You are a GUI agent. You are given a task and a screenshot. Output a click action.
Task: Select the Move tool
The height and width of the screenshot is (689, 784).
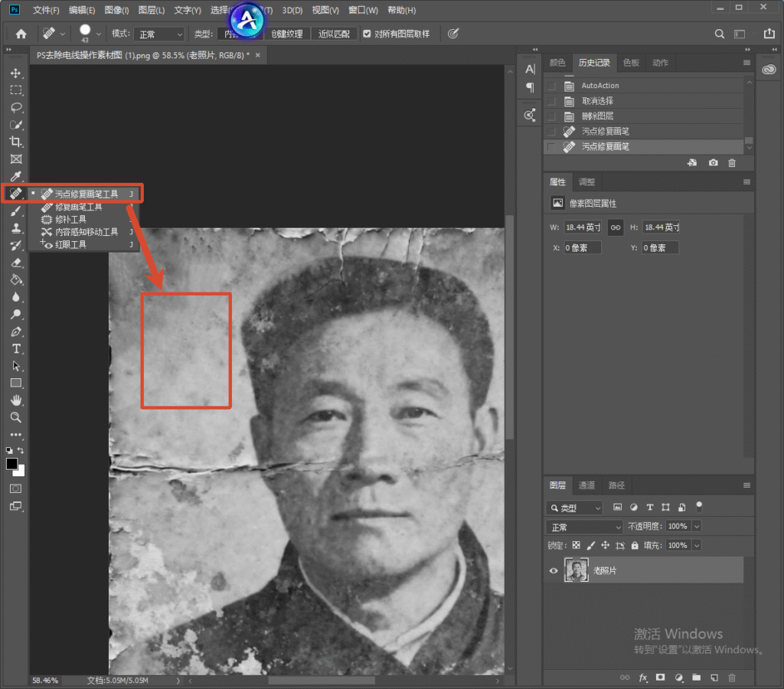click(x=16, y=73)
